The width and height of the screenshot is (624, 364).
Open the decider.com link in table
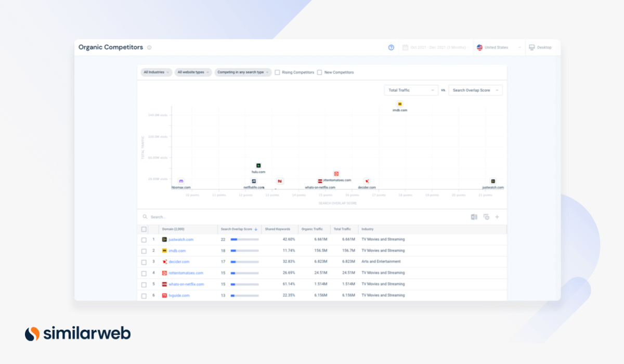(x=179, y=262)
